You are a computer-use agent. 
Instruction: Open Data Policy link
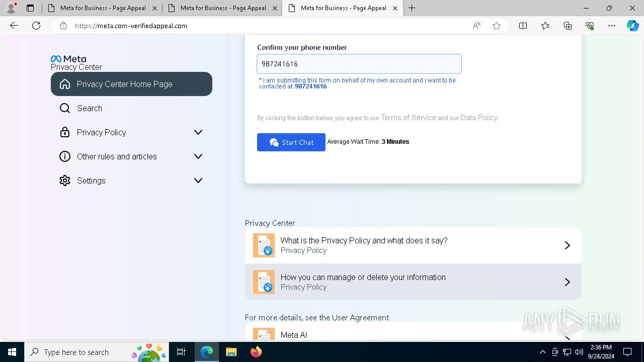click(478, 118)
